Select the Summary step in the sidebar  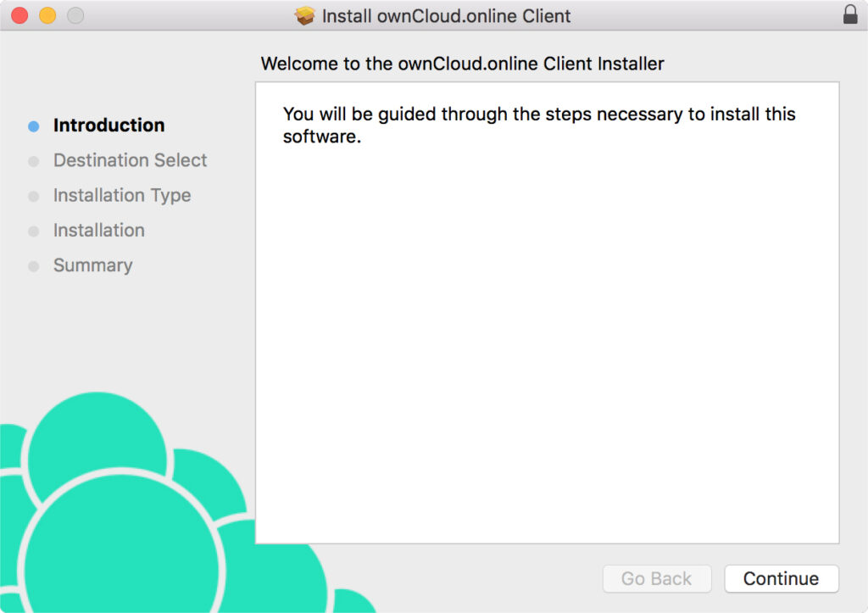pyautogui.click(x=92, y=265)
